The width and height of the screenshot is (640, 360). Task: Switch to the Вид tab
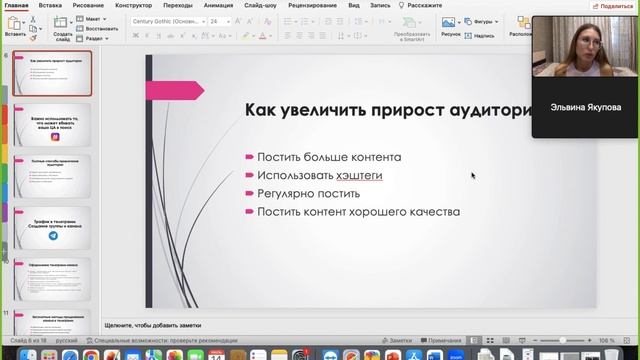[354, 5]
